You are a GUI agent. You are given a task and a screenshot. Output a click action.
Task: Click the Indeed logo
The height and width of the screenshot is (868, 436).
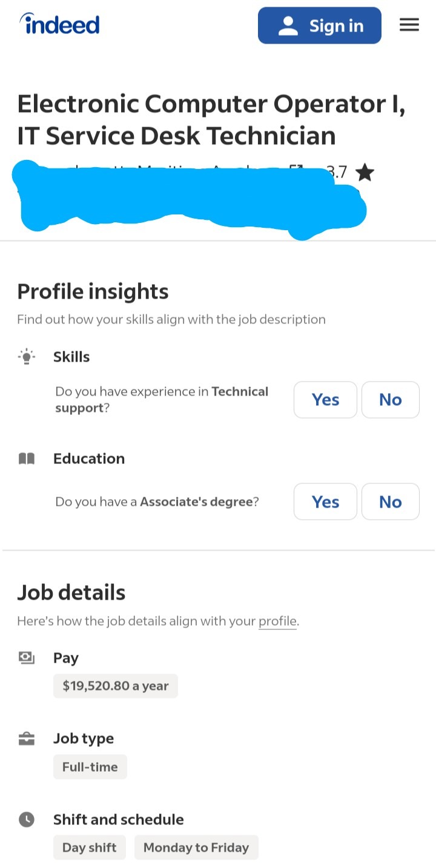coord(59,25)
